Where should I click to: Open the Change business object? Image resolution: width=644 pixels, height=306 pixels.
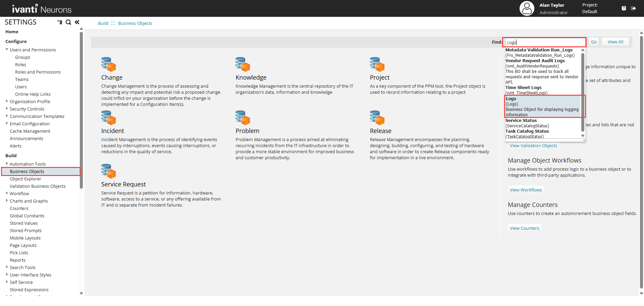(x=112, y=77)
